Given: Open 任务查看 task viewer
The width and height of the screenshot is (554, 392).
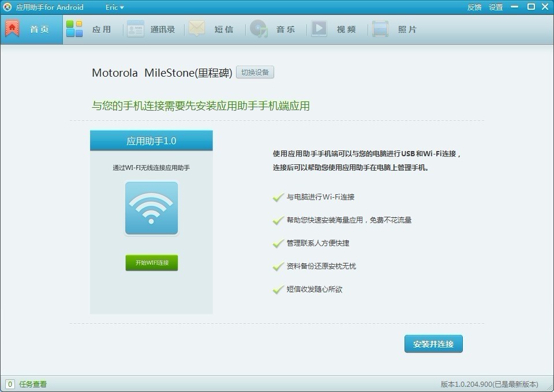Looking at the screenshot, I should point(33,385).
